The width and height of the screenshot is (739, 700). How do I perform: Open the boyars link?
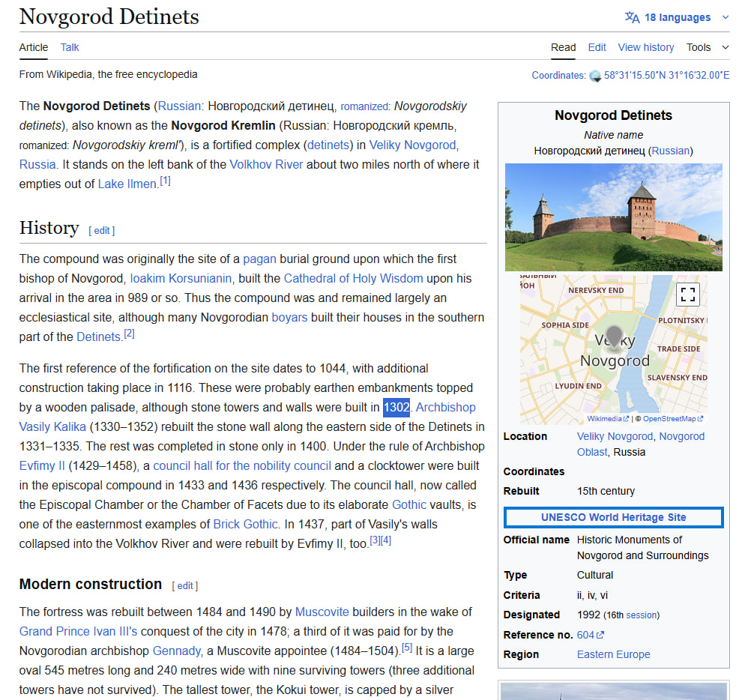coord(289,318)
